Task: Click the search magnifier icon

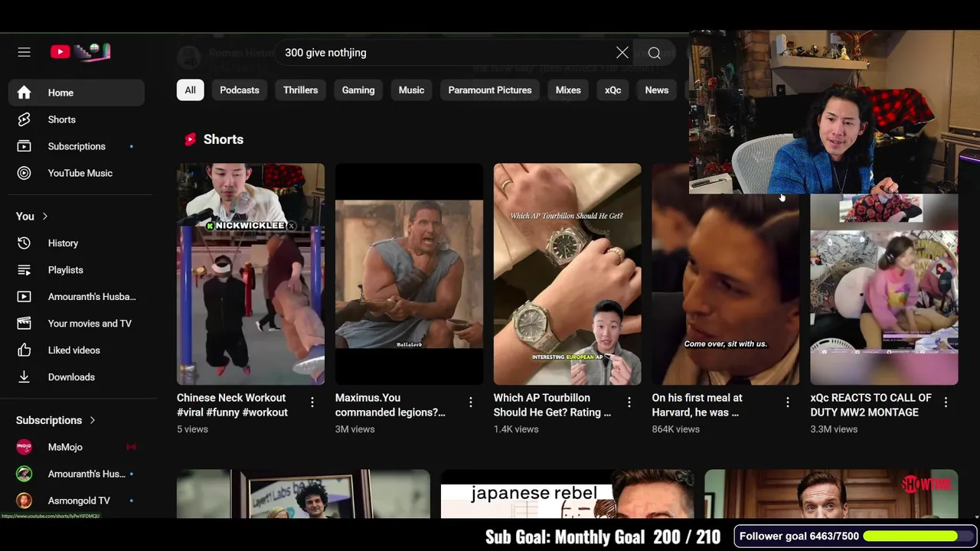Action: [x=655, y=53]
